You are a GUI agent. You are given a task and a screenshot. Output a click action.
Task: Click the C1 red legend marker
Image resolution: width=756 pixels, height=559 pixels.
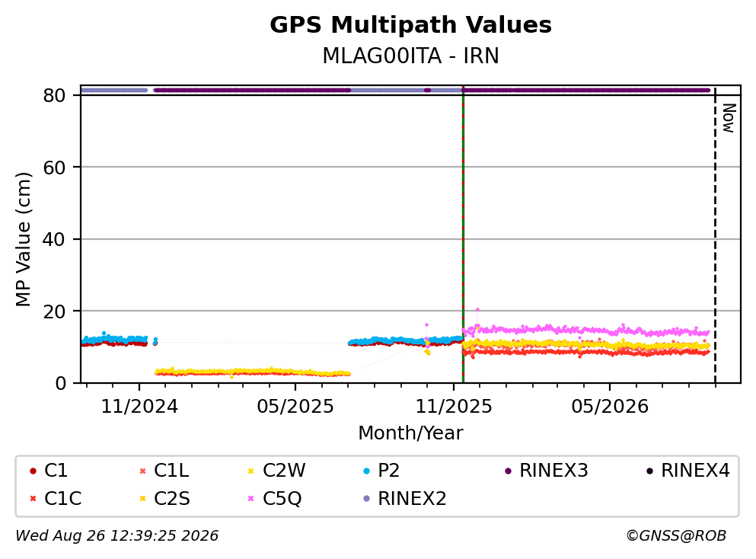(33, 471)
